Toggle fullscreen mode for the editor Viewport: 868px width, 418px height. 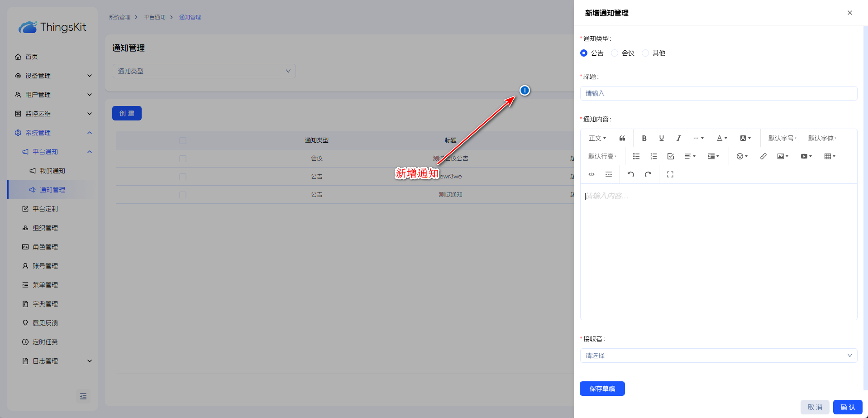point(670,174)
